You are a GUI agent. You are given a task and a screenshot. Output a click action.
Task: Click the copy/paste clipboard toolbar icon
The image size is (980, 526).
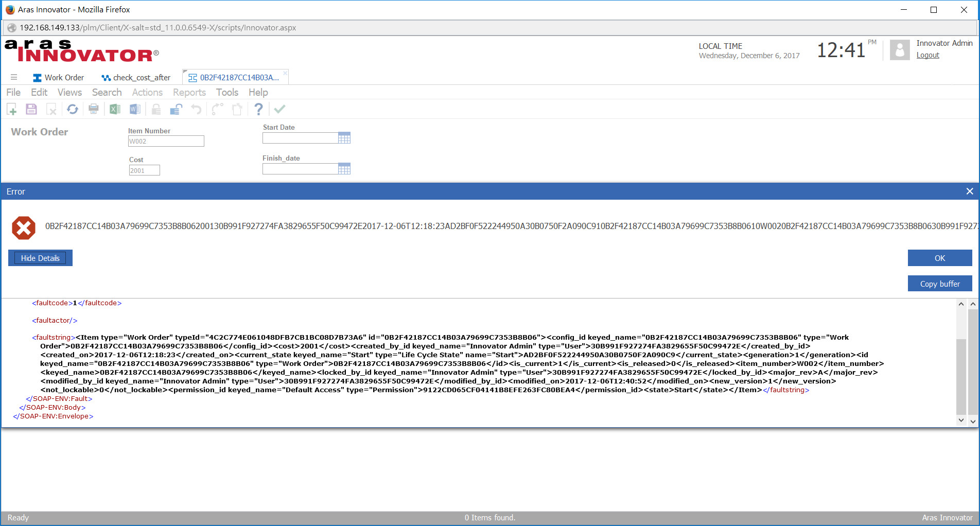point(237,109)
